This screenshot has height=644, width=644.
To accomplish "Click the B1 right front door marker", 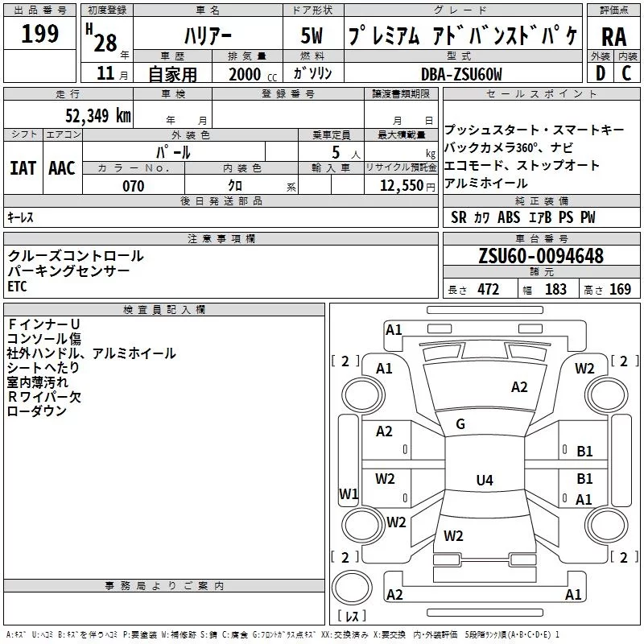I will click(x=584, y=451).
